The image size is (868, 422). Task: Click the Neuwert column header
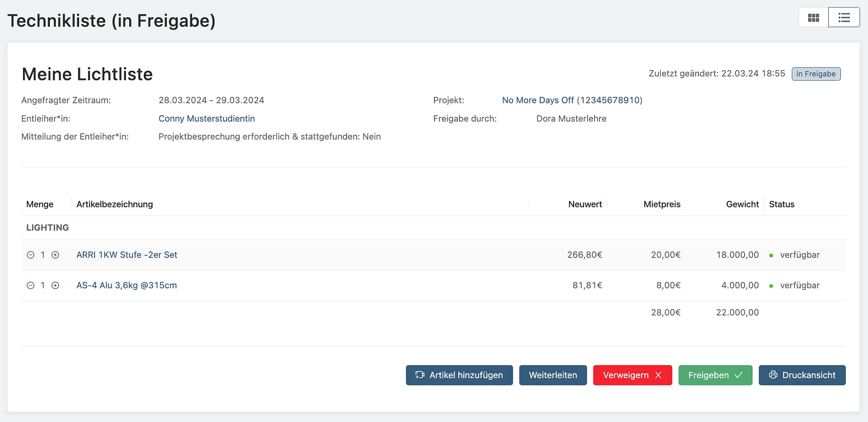tap(585, 204)
